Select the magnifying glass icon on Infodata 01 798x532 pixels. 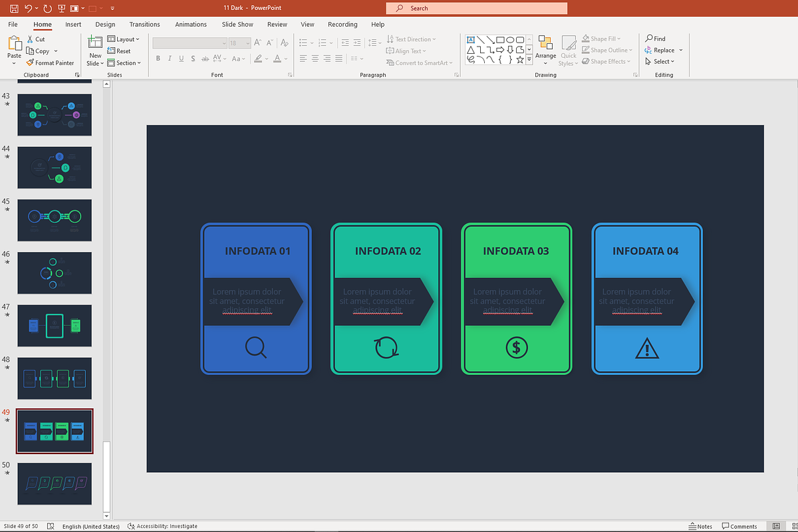click(256, 348)
